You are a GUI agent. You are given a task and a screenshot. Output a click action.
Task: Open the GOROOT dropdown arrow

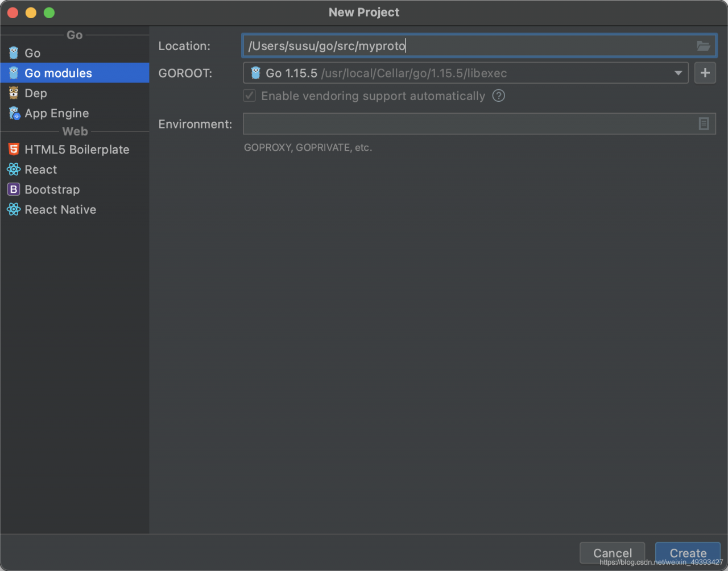coord(678,73)
